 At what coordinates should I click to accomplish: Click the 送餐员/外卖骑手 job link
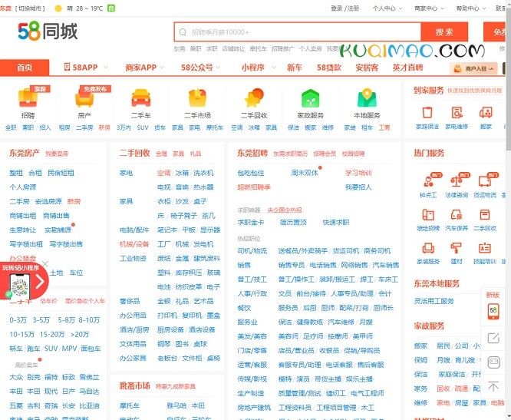(303, 251)
